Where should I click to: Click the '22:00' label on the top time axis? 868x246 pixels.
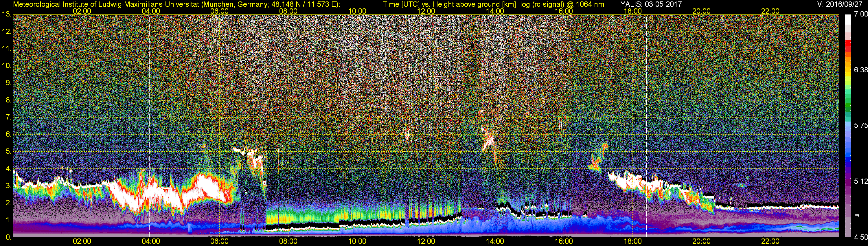[x=770, y=11]
